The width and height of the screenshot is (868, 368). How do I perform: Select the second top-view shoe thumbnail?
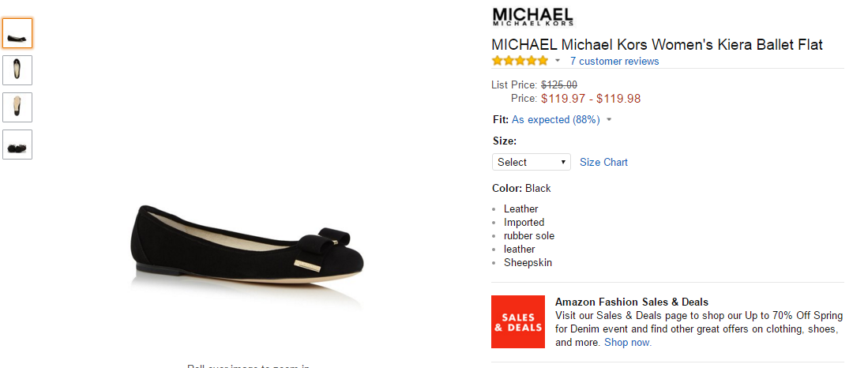[17, 70]
